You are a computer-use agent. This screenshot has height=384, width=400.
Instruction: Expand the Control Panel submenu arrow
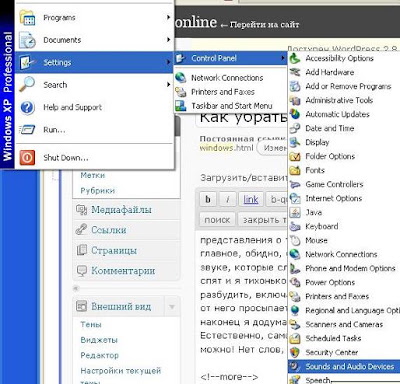point(283,58)
